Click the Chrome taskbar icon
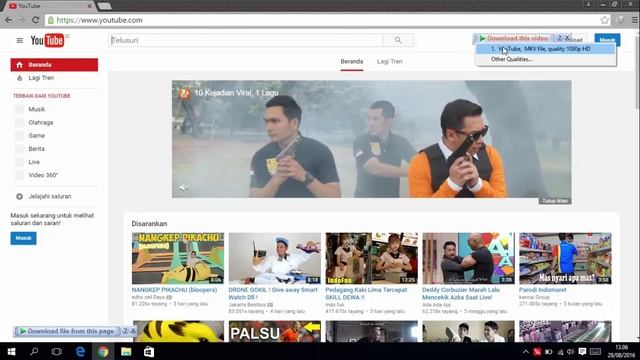640x360 pixels. click(103, 351)
